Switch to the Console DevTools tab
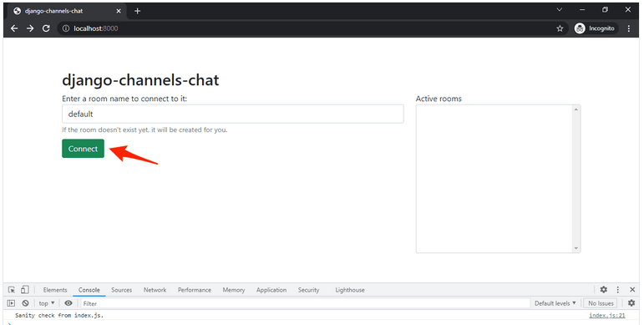The height and width of the screenshot is (325, 644). 89,290
